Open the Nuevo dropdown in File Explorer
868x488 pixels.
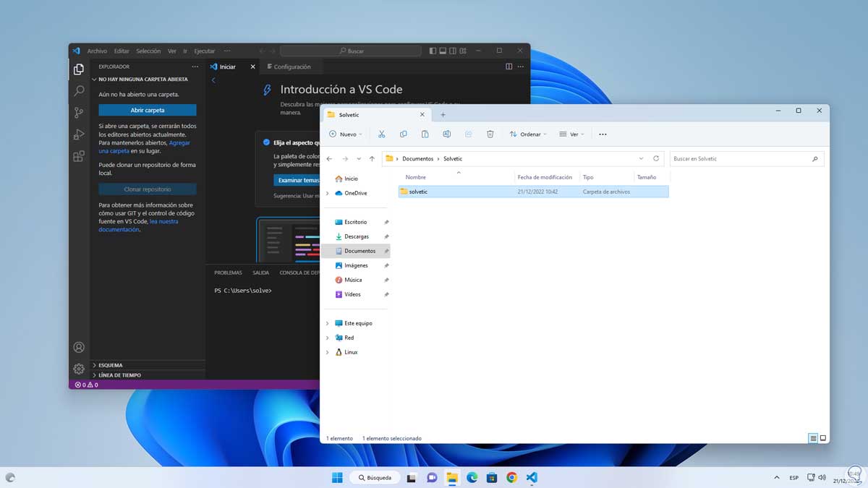tap(346, 134)
